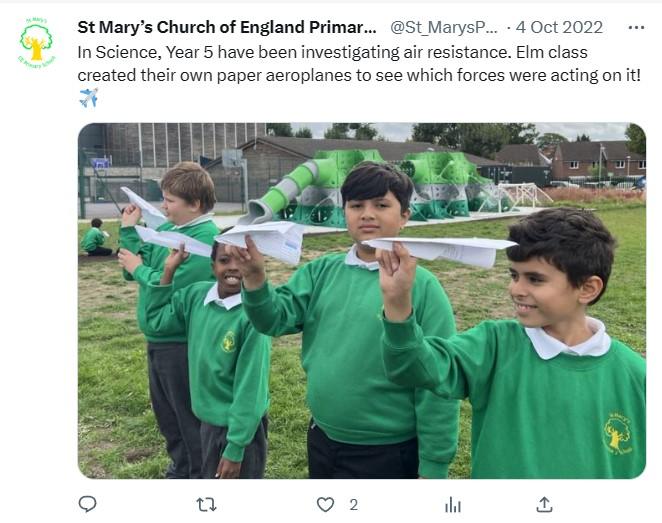Reply to the St Mary's tweet
Screen dimensions: 662x523
(x=87, y=505)
